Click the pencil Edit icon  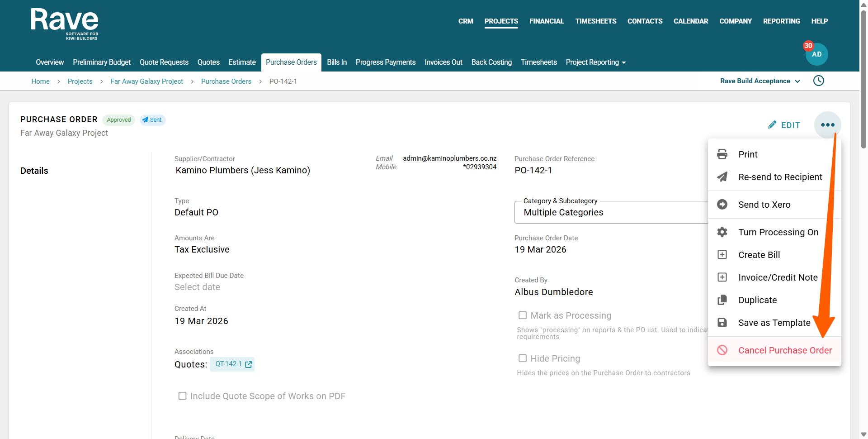[772, 125]
